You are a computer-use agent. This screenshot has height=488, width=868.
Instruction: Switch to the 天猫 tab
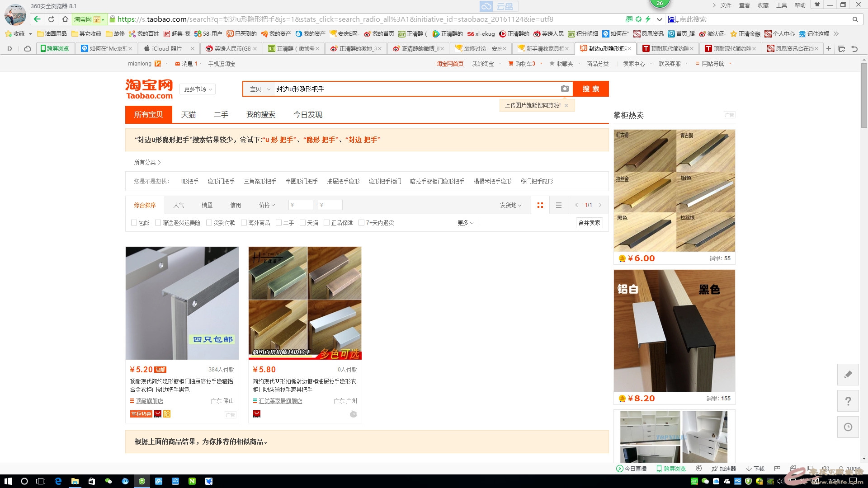pos(188,115)
